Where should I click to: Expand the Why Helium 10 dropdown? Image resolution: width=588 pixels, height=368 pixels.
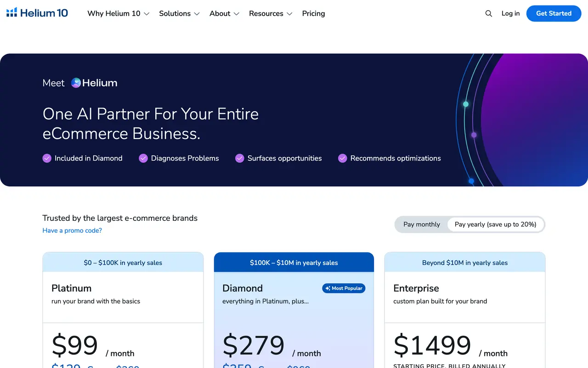(x=119, y=13)
